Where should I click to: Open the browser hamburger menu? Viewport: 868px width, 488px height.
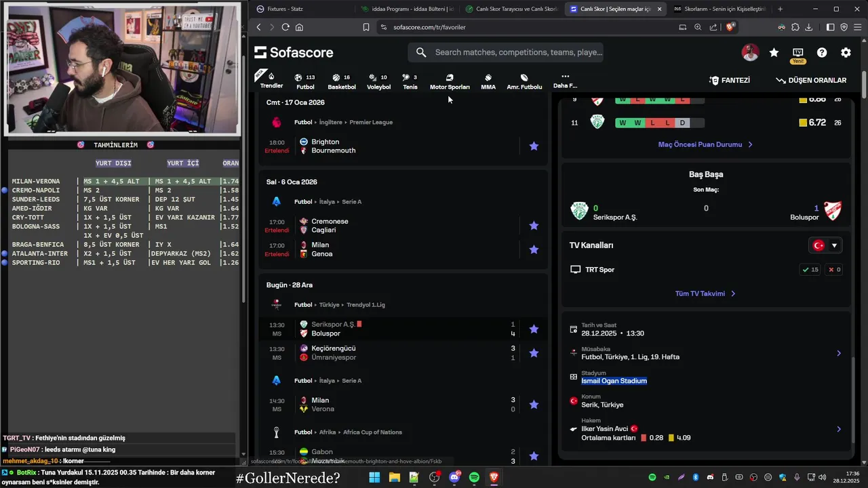857,27
